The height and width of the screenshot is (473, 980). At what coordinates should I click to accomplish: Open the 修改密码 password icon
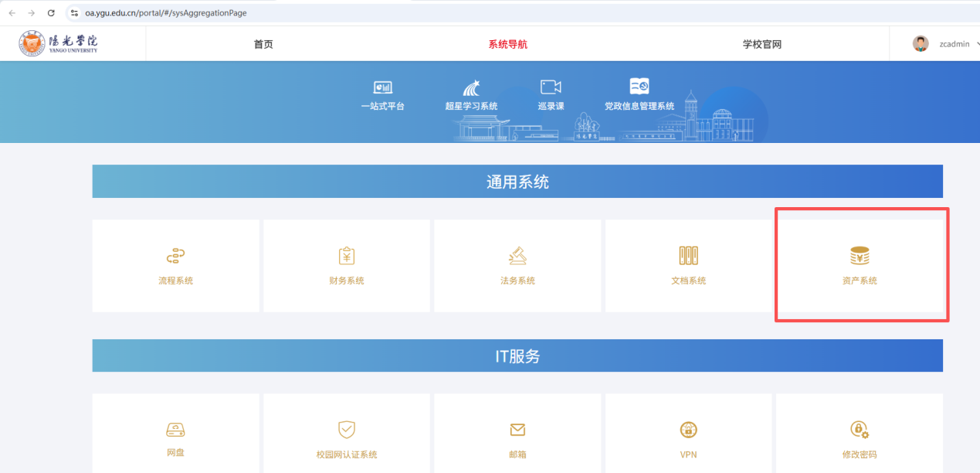(860, 430)
